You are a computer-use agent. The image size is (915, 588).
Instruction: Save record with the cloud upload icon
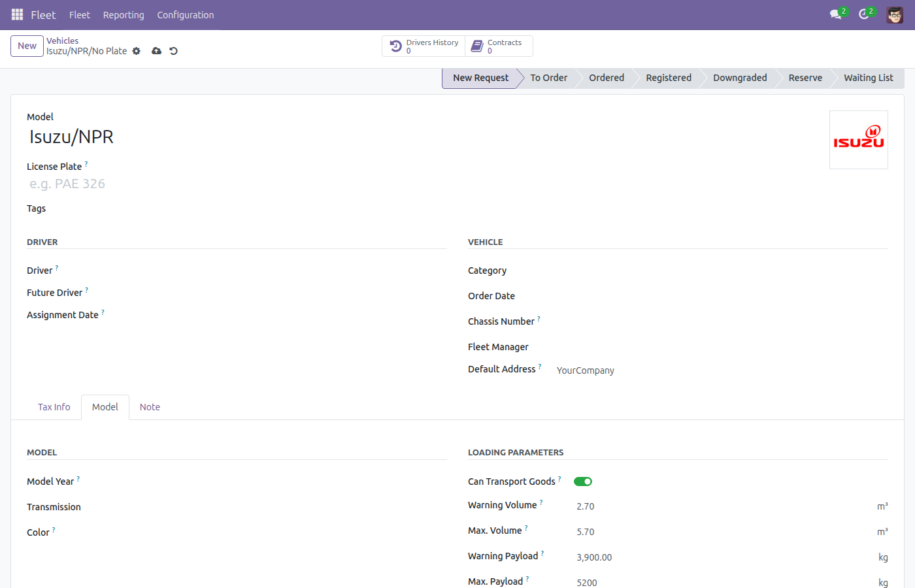(x=156, y=51)
